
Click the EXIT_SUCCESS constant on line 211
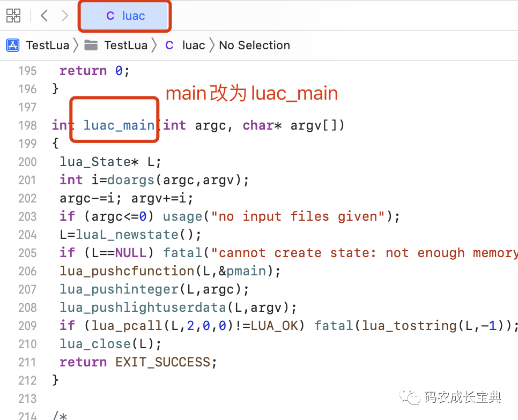pos(164,362)
